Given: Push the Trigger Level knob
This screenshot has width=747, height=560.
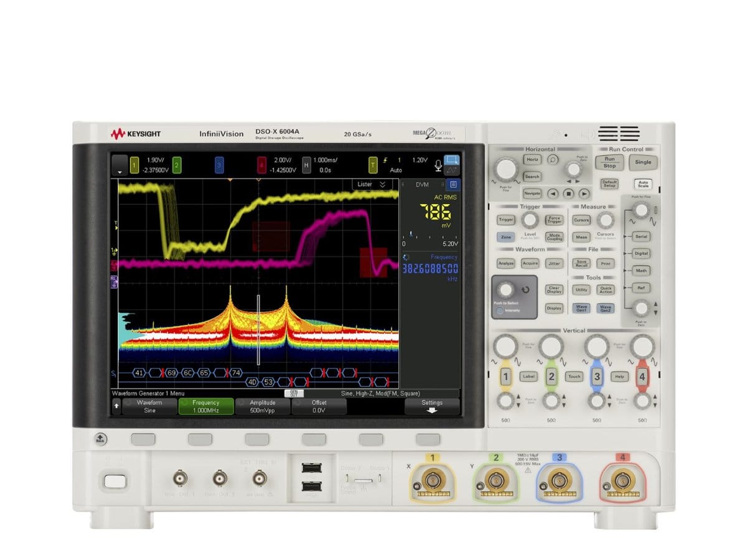Looking at the screenshot, I should point(530,219).
